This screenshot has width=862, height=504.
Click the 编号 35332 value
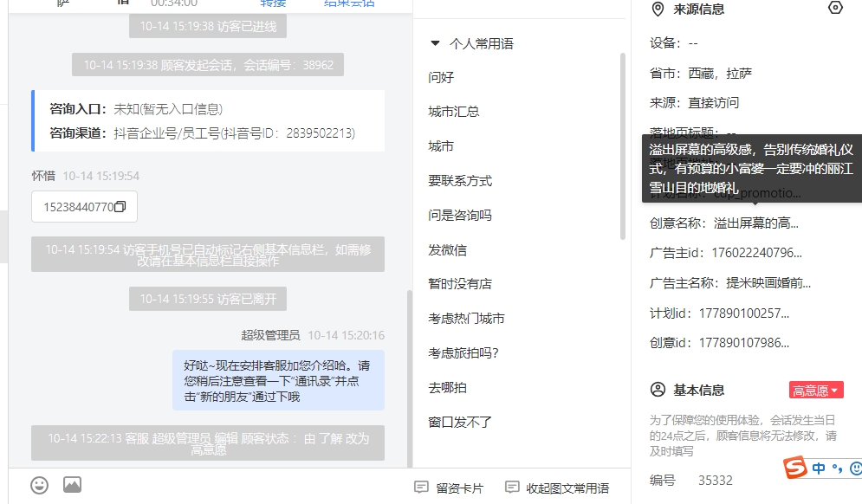point(716,481)
